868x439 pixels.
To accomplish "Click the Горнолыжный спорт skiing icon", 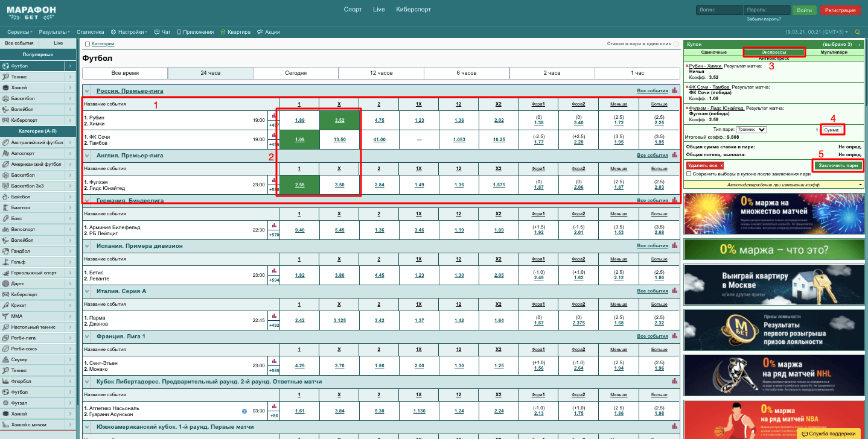I will tap(6, 273).
